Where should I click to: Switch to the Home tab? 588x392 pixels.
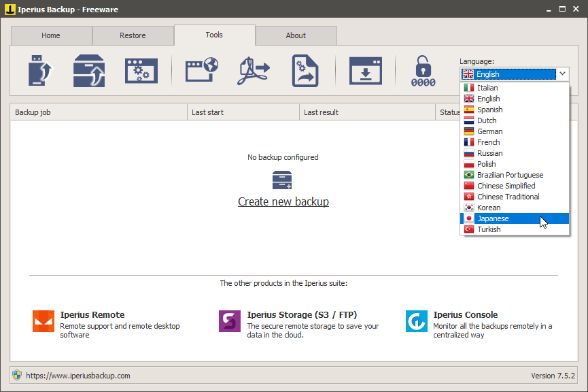[x=51, y=35]
